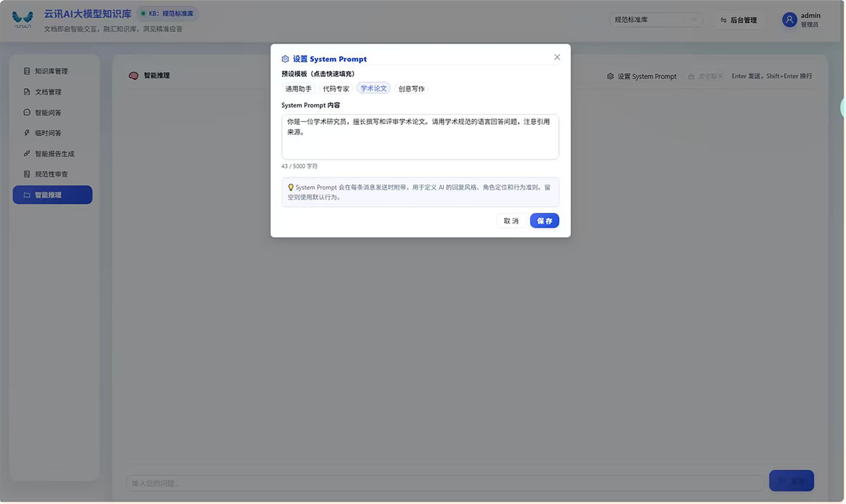The width and height of the screenshot is (846, 504).
Task: Select the 代码专家 preset template
Action: 336,88
